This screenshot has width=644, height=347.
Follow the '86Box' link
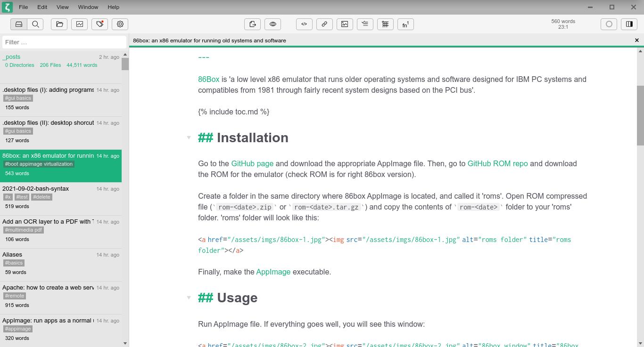pos(208,80)
